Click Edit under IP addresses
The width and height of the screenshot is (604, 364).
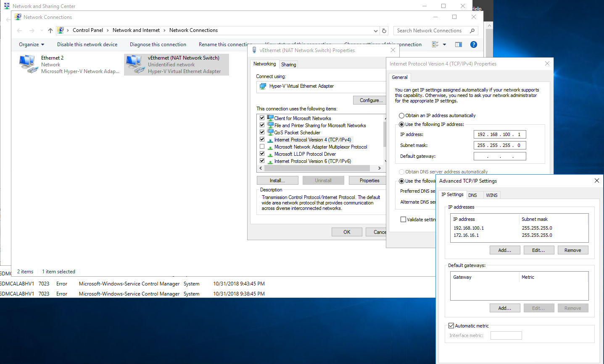tap(538, 250)
